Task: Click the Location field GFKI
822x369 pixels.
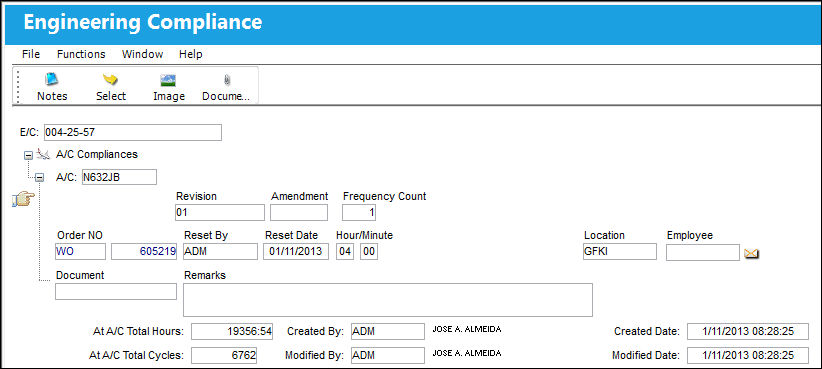Action: [x=620, y=252]
